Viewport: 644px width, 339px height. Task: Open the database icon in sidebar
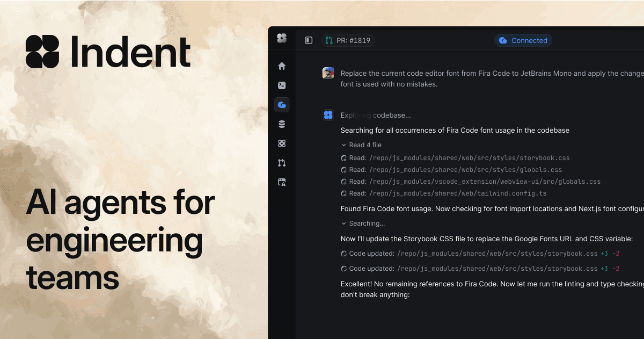(x=282, y=124)
